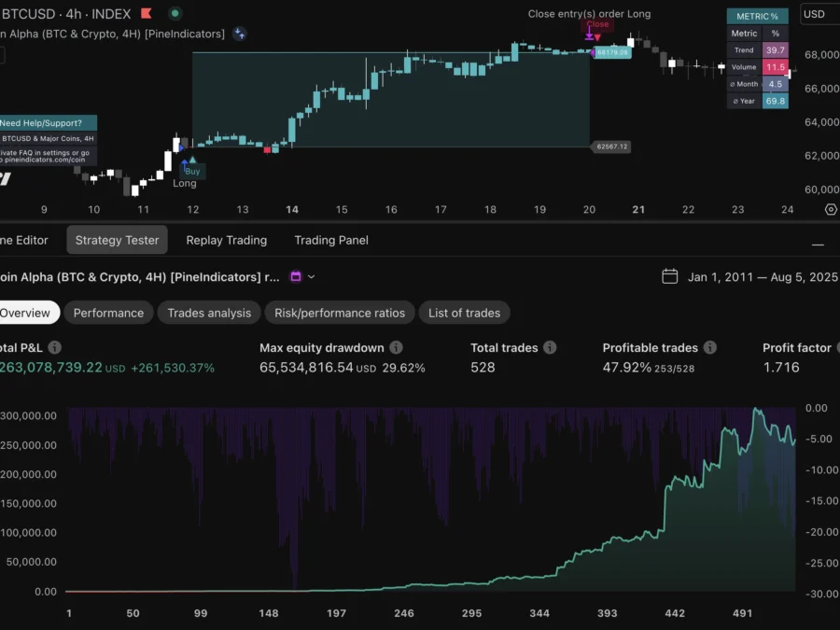840x630 pixels.
Task: Click the 62567.12 price label
Action: click(611, 147)
